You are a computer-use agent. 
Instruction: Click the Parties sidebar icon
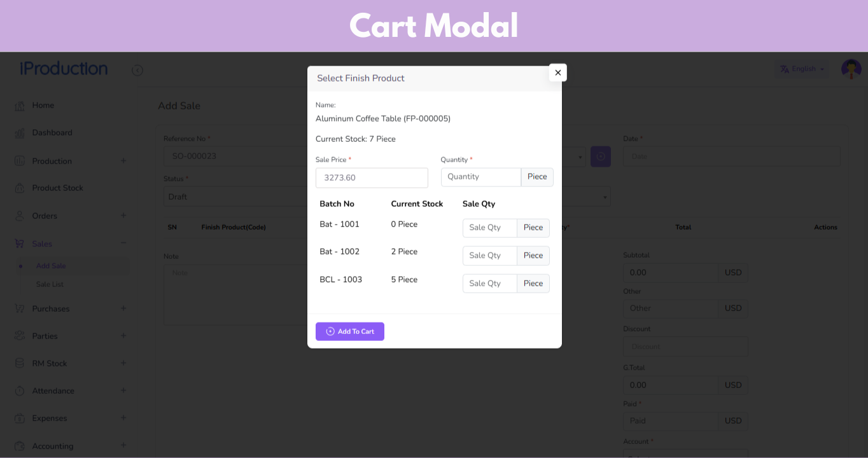pyautogui.click(x=20, y=336)
